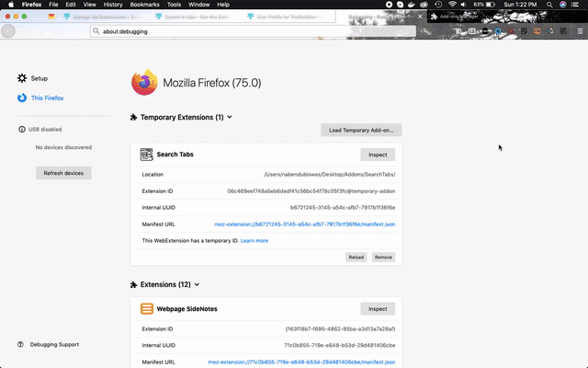Open the View menu
588x368 pixels.
[90, 5]
